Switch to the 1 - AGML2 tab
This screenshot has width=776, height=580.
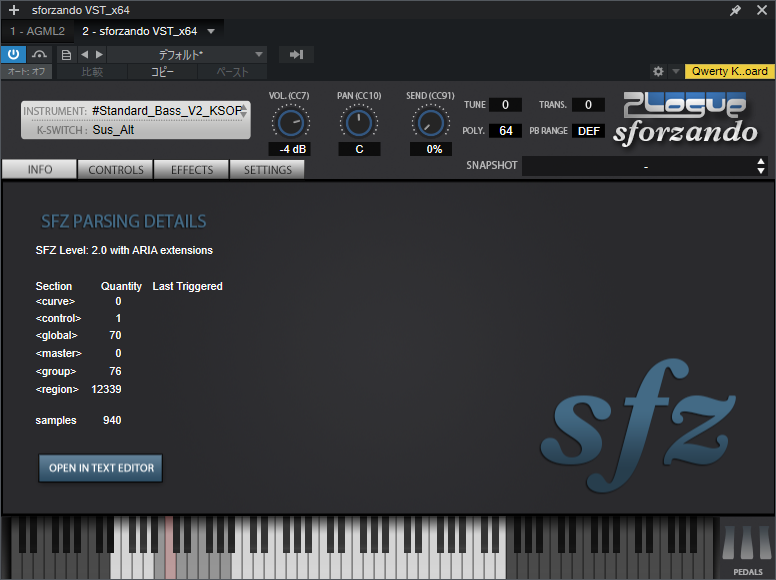[38, 31]
